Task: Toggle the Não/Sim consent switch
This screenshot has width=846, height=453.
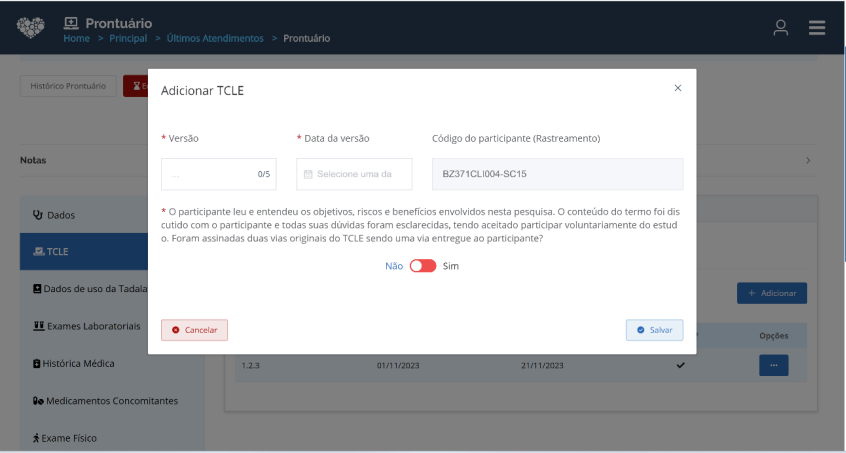Action: pyautogui.click(x=423, y=266)
